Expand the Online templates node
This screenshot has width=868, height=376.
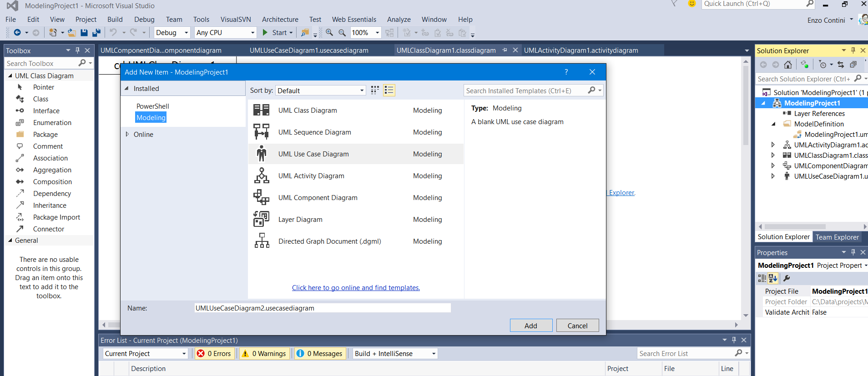coord(127,134)
